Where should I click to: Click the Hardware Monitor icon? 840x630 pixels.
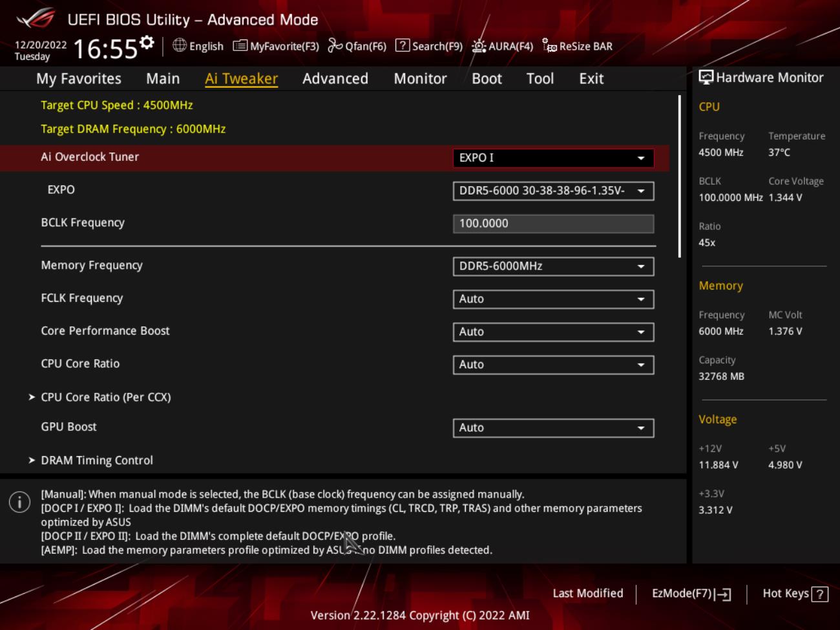[706, 78]
